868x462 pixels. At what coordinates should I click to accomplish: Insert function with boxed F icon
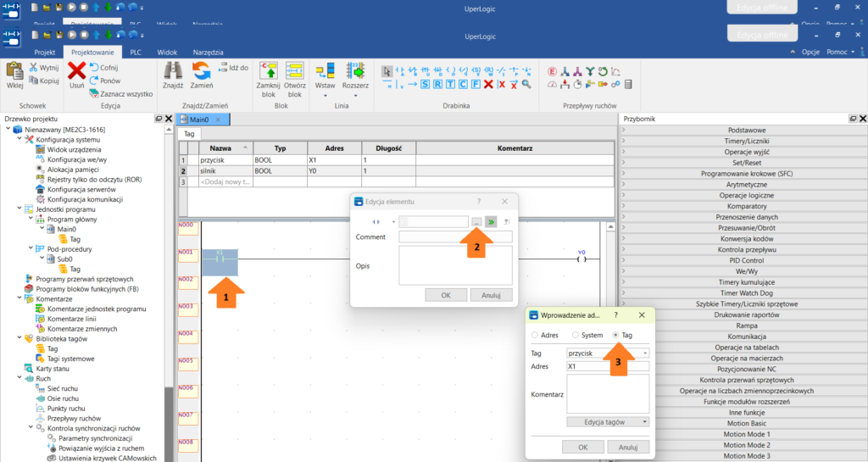[x=476, y=84]
